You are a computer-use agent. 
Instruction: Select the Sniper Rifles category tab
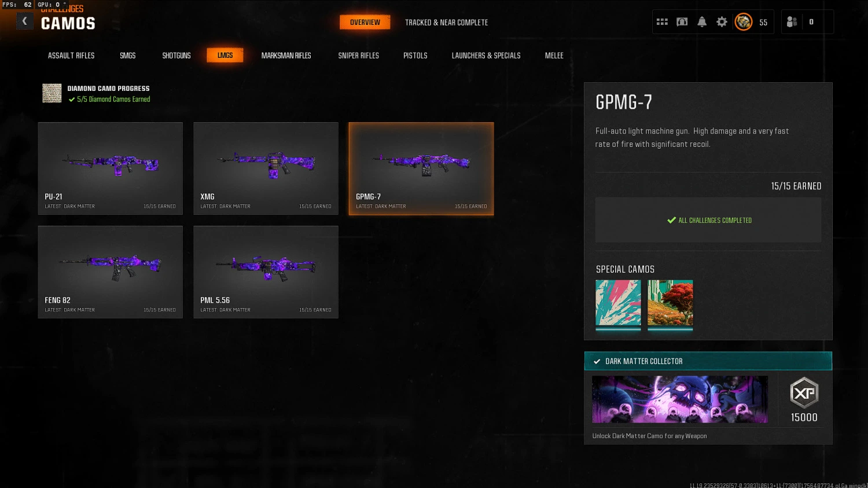358,56
